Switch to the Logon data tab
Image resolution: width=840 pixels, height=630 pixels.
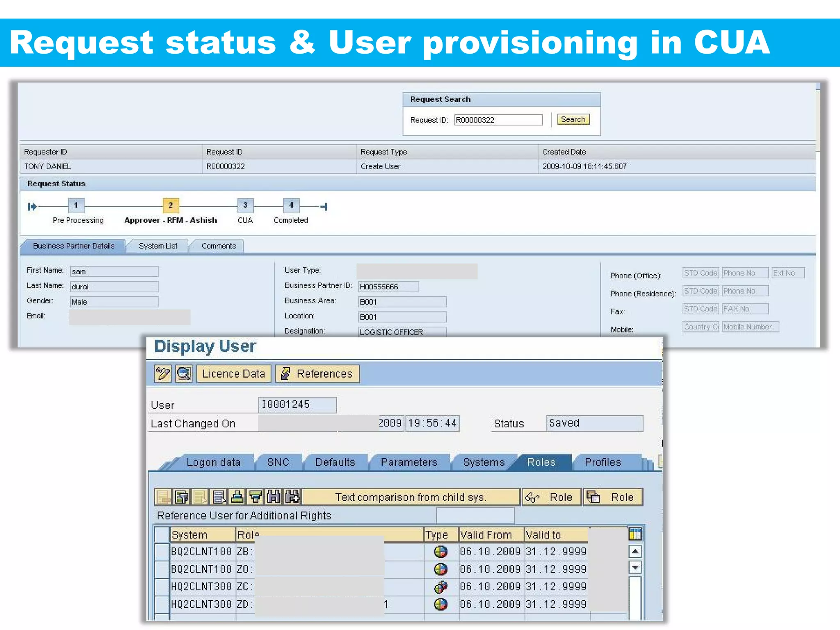(213, 462)
